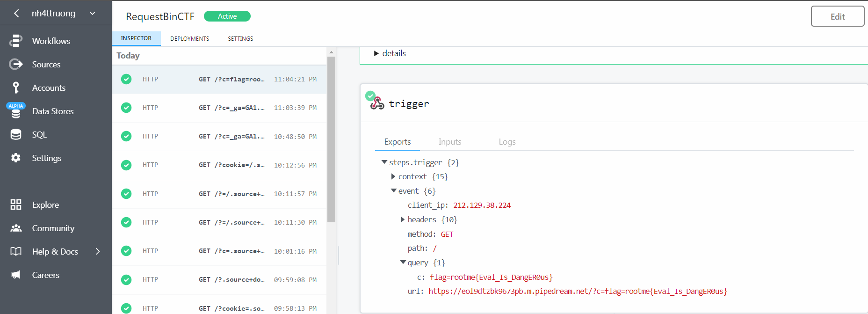Screen dimensions: 868x314
Task: Navigate to the SQL page
Action: [x=39, y=134]
